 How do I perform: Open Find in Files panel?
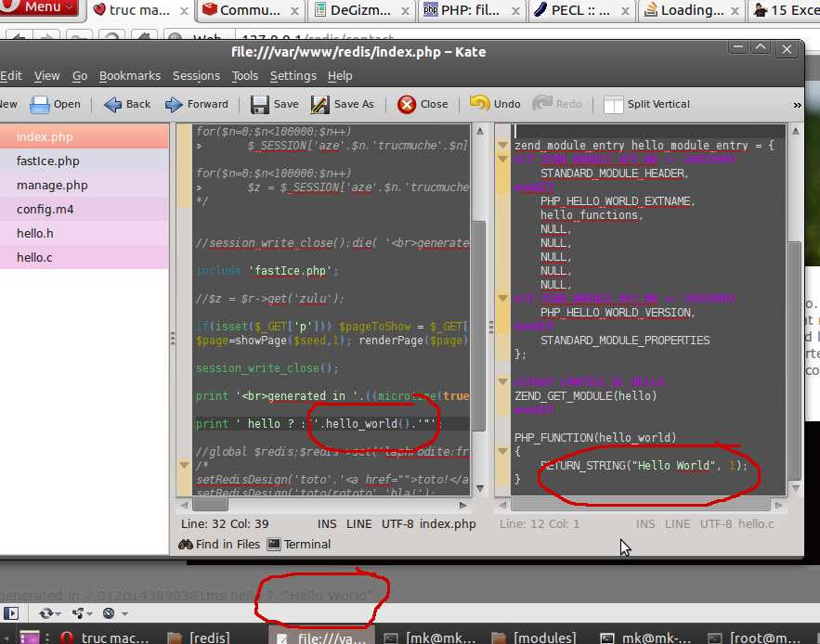click(x=220, y=545)
